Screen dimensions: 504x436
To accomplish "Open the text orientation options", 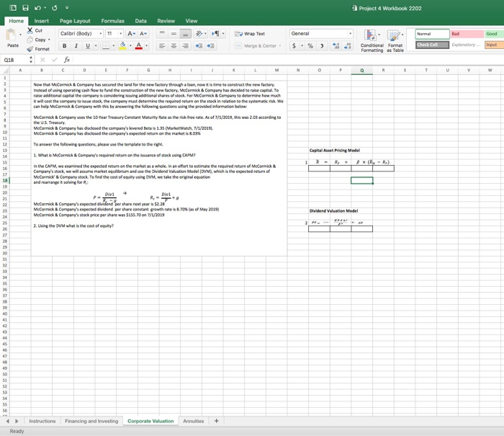I will 199,33.
